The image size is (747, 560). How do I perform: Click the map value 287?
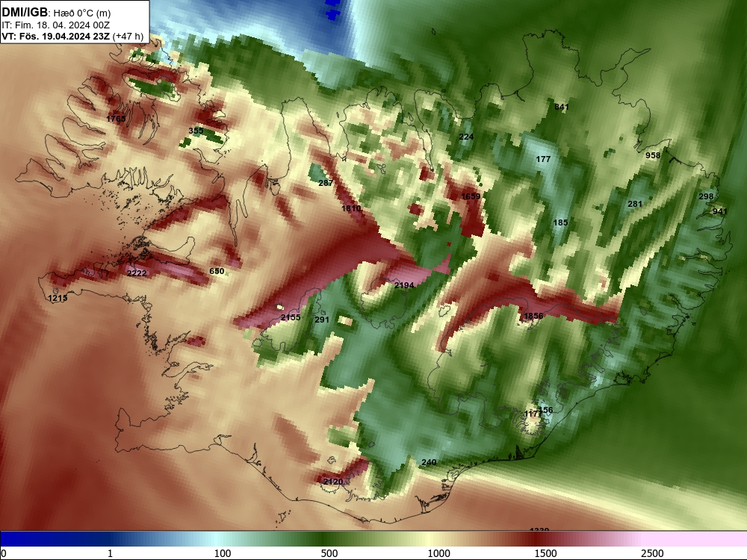point(326,183)
